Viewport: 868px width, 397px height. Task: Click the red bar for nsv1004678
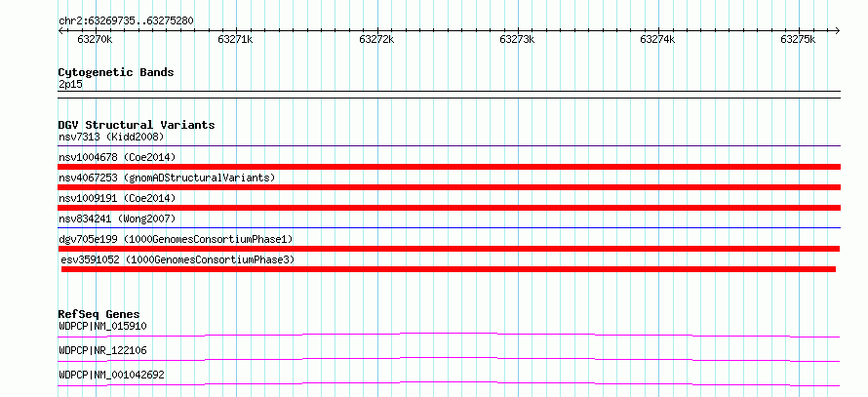click(449, 167)
